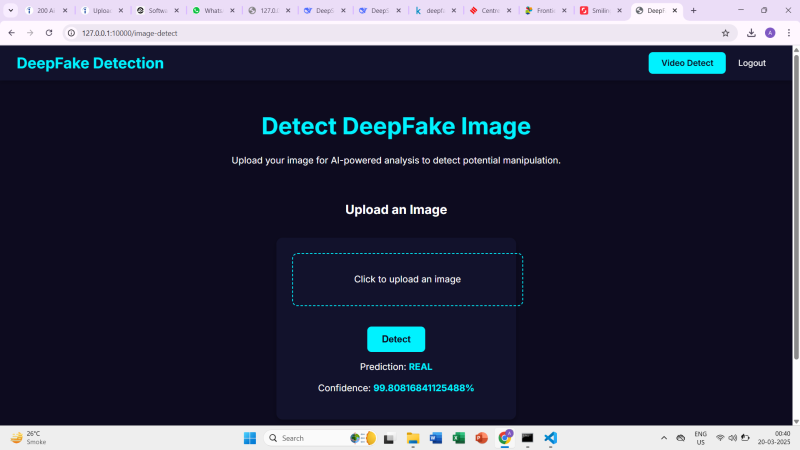Screen dimensions: 800x450
Task: Open Excel from the taskbar
Action: 459,438
